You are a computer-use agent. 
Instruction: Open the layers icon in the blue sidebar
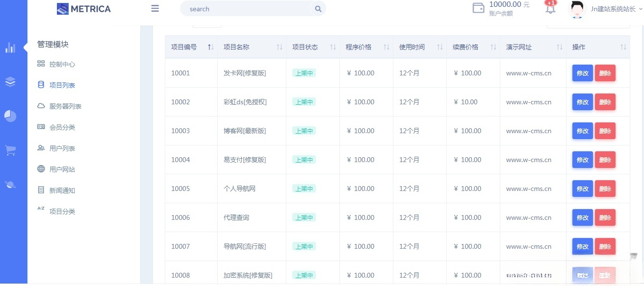coord(10,82)
